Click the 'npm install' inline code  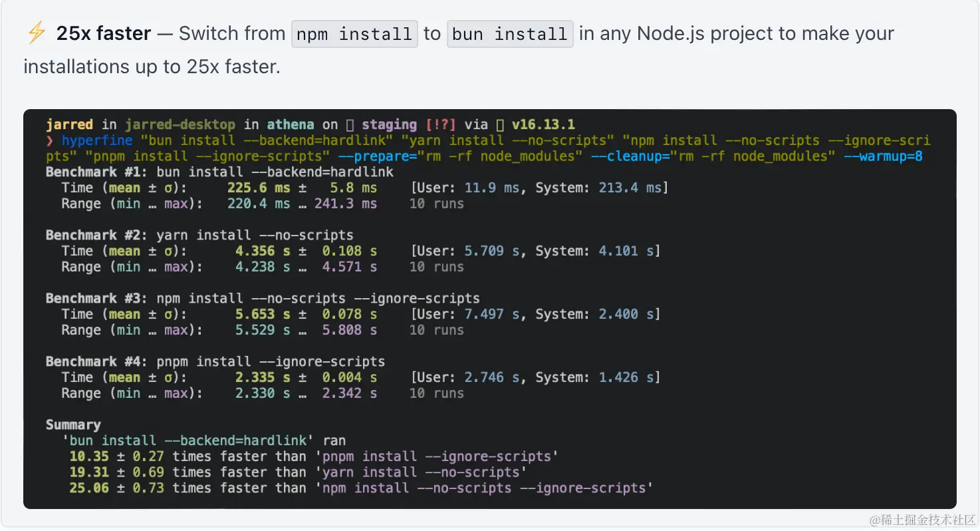[x=354, y=34]
